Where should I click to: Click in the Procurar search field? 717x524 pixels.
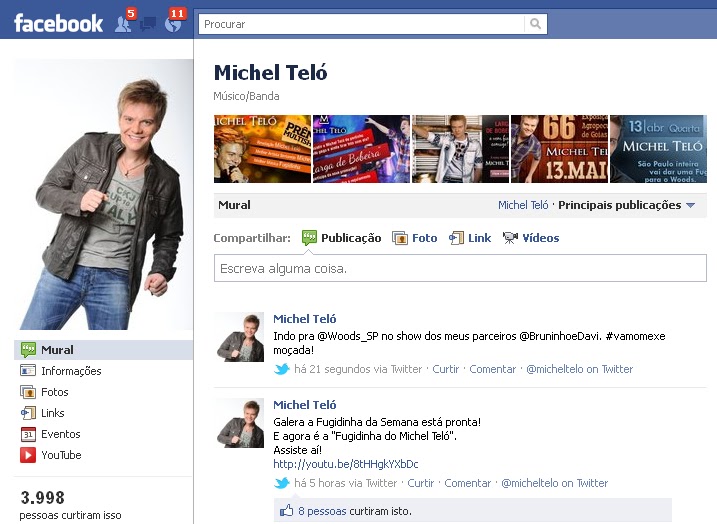361,24
